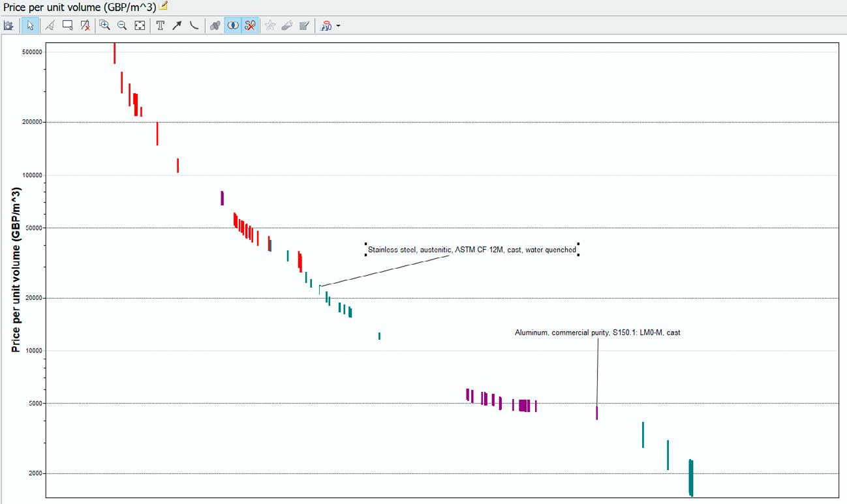
Task: Click the tall teal bar near 3000 value
Action: (643, 435)
